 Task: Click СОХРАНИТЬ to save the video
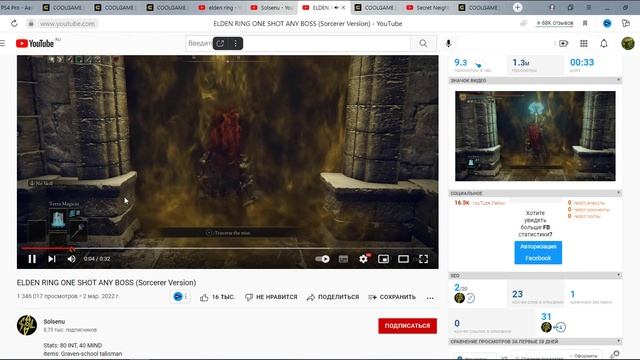pyautogui.click(x=392, y=297)
